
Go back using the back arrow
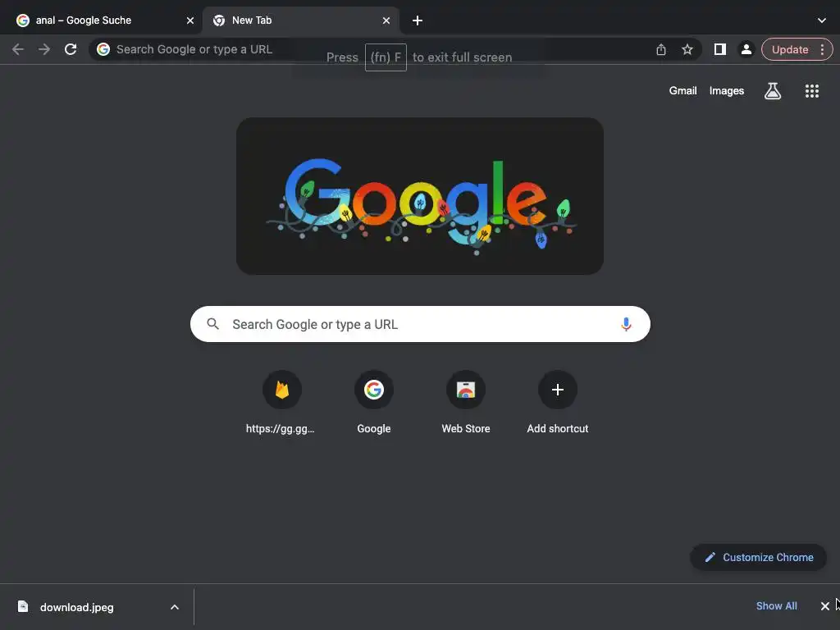tap(18, 49)
